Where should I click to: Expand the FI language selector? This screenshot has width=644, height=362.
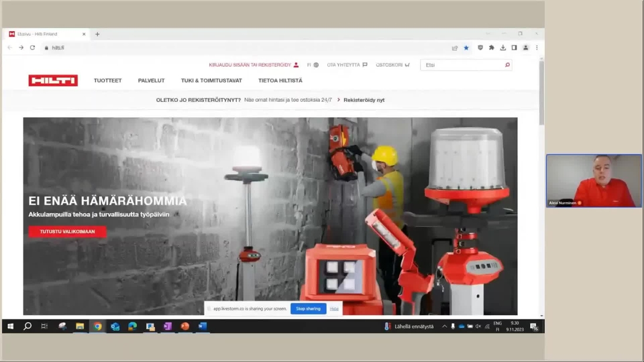pyautogui.click(x=313, y=65)
